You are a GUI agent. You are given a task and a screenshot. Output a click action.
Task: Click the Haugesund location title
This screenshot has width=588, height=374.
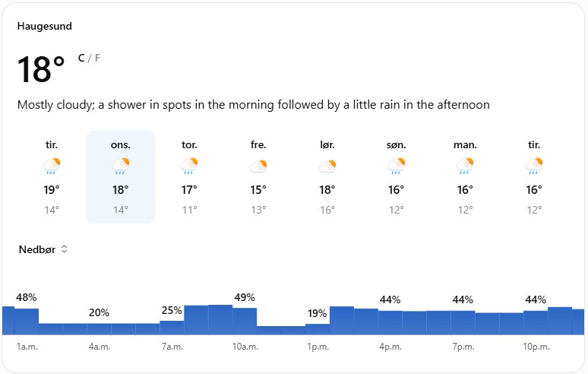tap(45, 27)
